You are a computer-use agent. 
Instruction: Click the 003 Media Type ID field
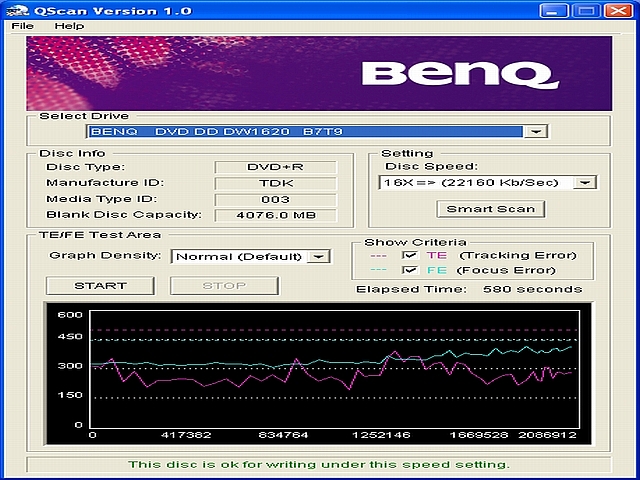[276, 200]
